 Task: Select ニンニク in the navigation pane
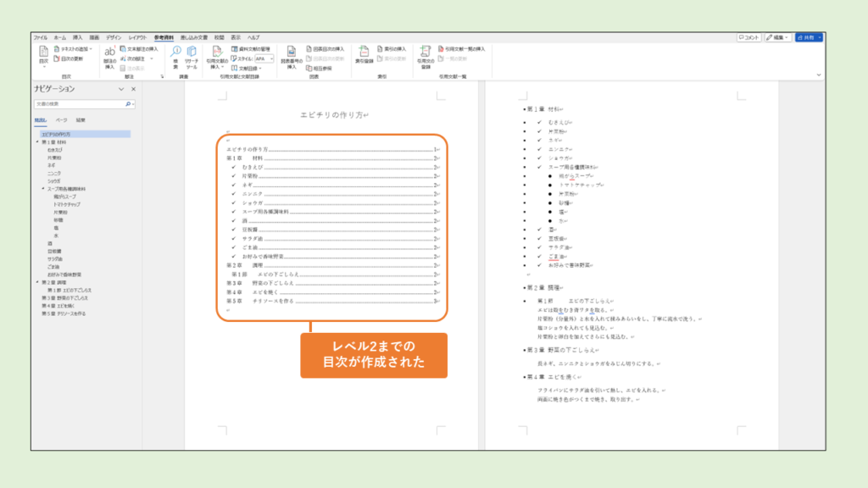click(54, 173)
